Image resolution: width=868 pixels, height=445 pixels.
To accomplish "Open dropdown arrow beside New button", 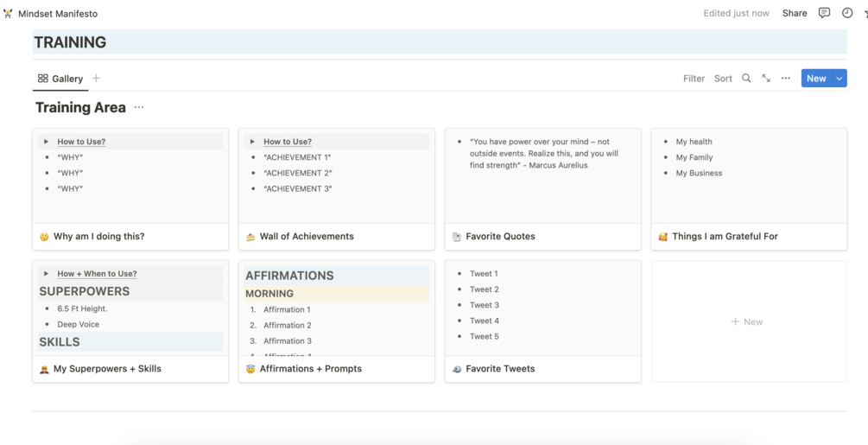I will (x=839, y=78).
